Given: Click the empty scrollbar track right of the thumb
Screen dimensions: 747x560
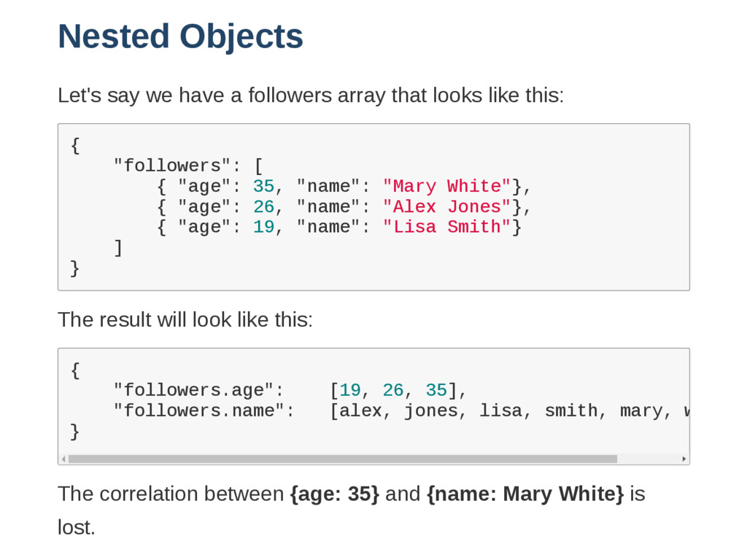Looking at the screenshot, I should pyautogui.click(x=649, y=459).
